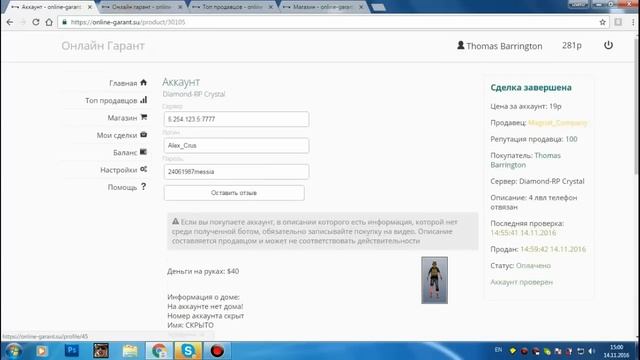Click the browser address bar URL
Viewport: 640px width, 360px height.
[x=128, y=22]
